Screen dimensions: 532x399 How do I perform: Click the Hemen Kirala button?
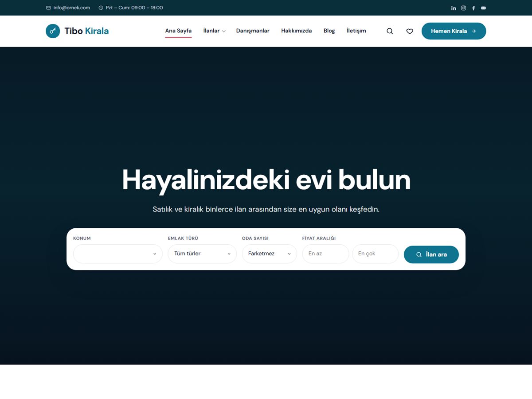pyautogui.click(x=454, y=31)
